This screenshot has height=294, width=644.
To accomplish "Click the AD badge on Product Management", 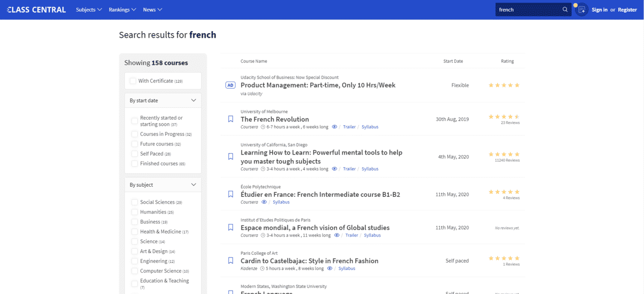I will click(x=230, y=85).
